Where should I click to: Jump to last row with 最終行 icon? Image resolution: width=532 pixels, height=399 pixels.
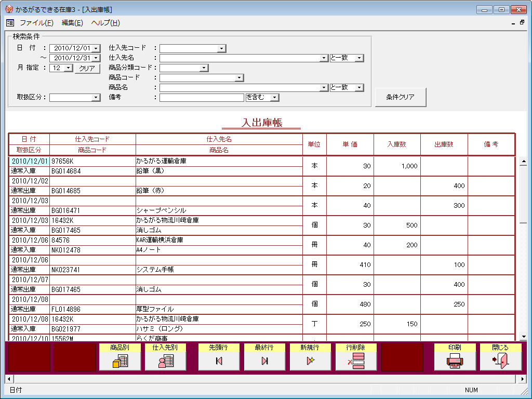click(x=264, y=357)
